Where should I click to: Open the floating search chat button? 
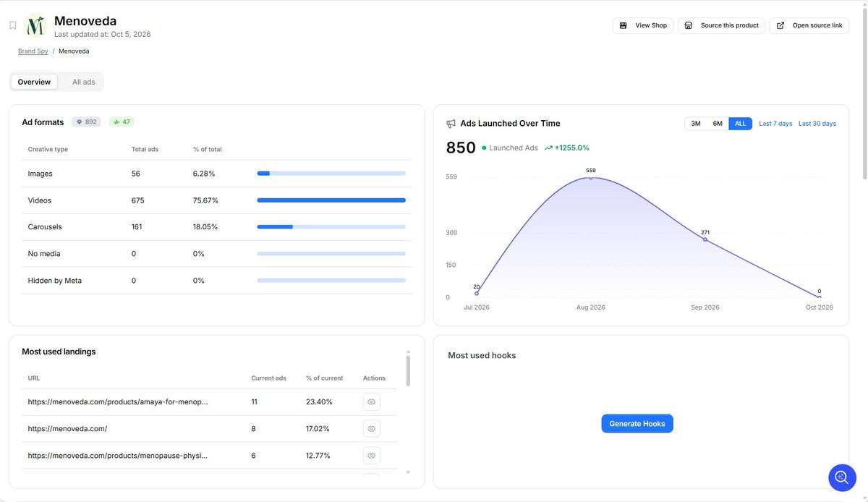point(842,477)
